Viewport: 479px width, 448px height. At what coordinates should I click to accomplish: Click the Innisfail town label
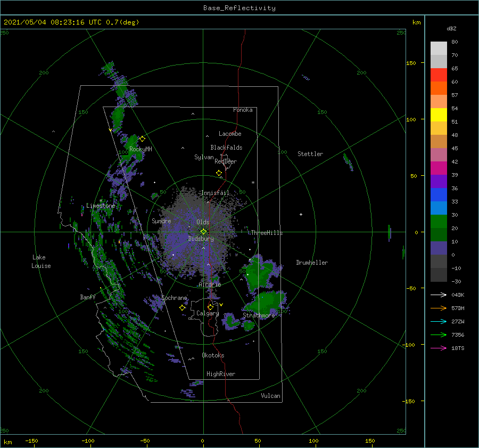point(215,193)
